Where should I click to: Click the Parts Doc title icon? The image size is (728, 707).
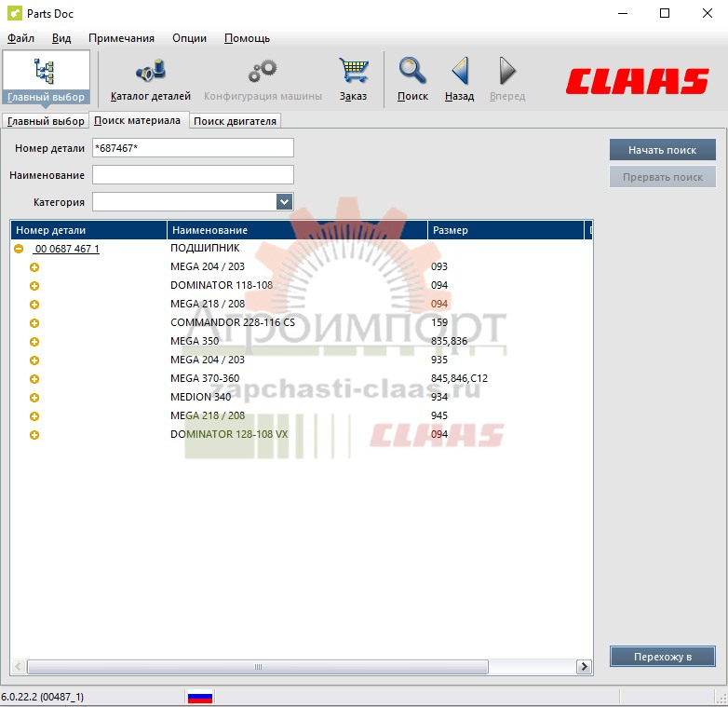point(14,13)
